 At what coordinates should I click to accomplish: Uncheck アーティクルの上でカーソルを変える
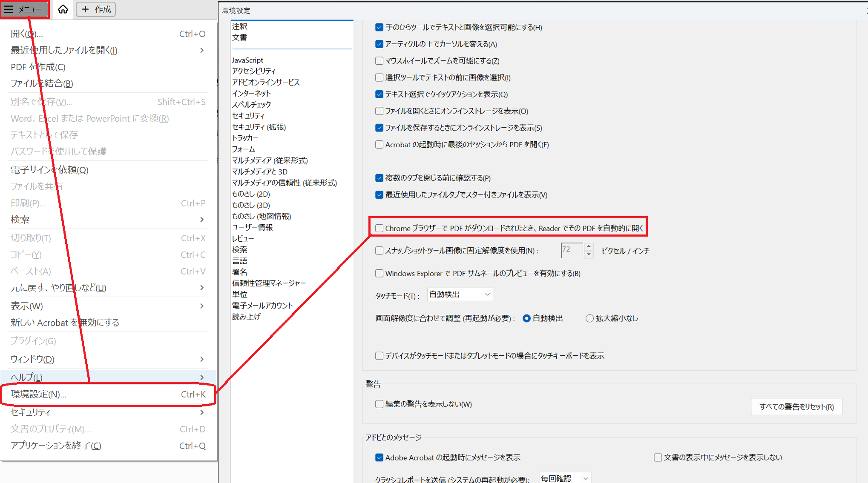(379, 44)
